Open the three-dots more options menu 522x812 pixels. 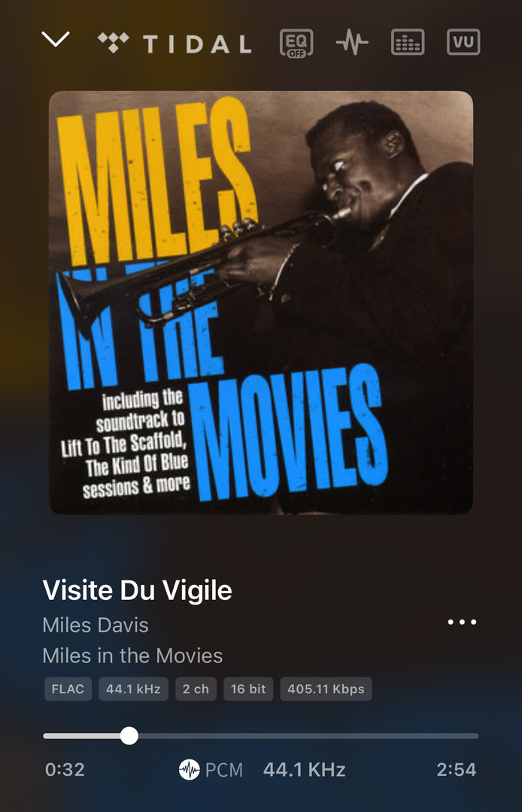(462, 622)
